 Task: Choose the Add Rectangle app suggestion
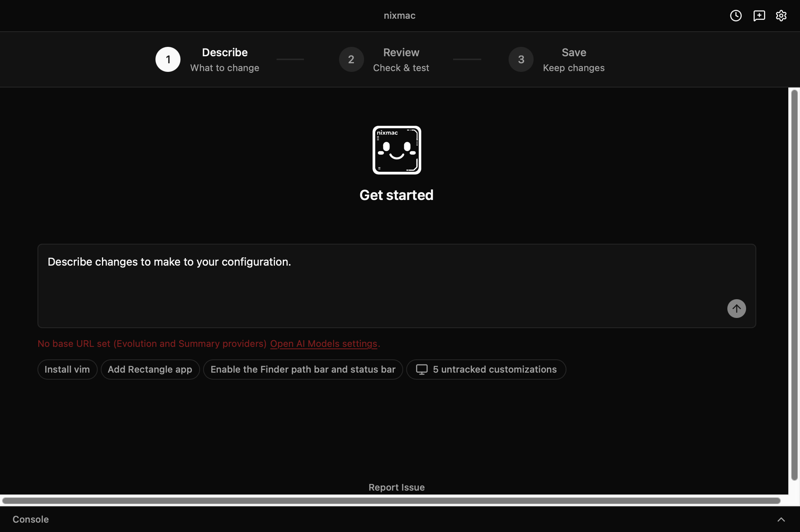tap(150, 370)
